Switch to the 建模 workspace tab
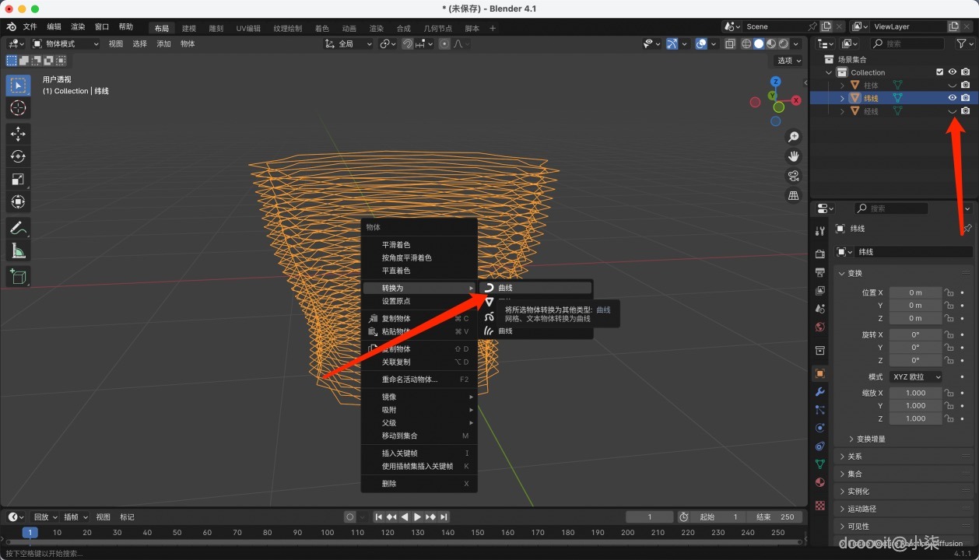979x560 pixels. pos(189,28)
